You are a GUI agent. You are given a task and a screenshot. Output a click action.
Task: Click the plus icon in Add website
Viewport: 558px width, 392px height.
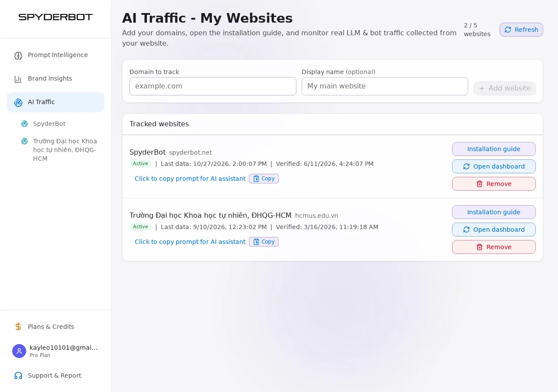(x=482, y=88)
